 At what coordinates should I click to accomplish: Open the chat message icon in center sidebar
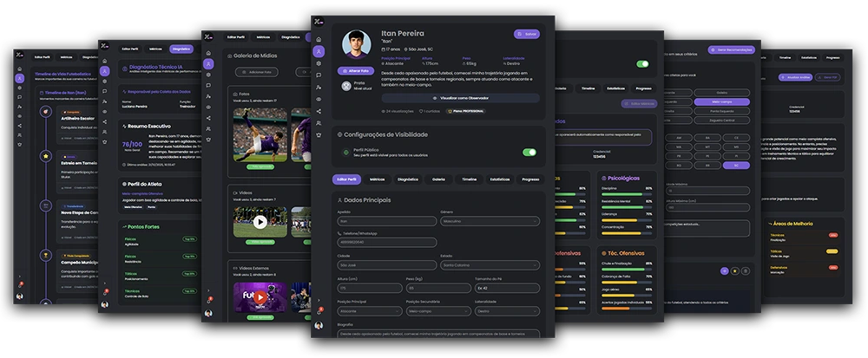point(319,75)
